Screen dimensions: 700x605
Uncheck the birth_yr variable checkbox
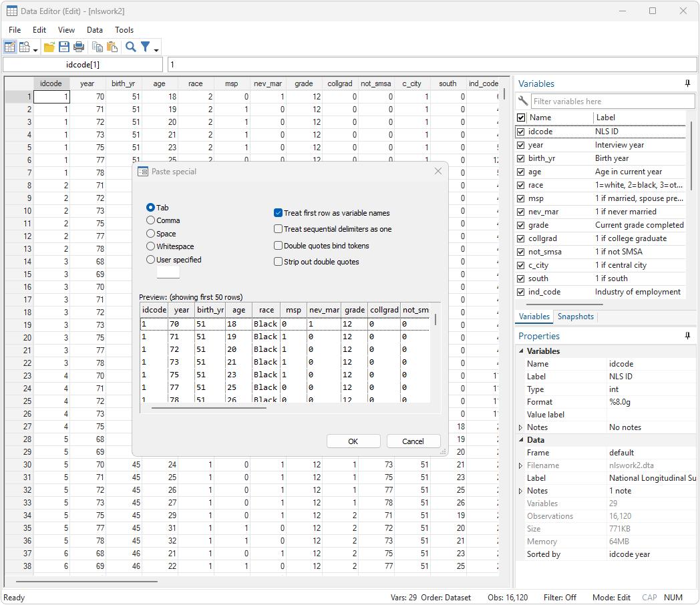[520, 158]
